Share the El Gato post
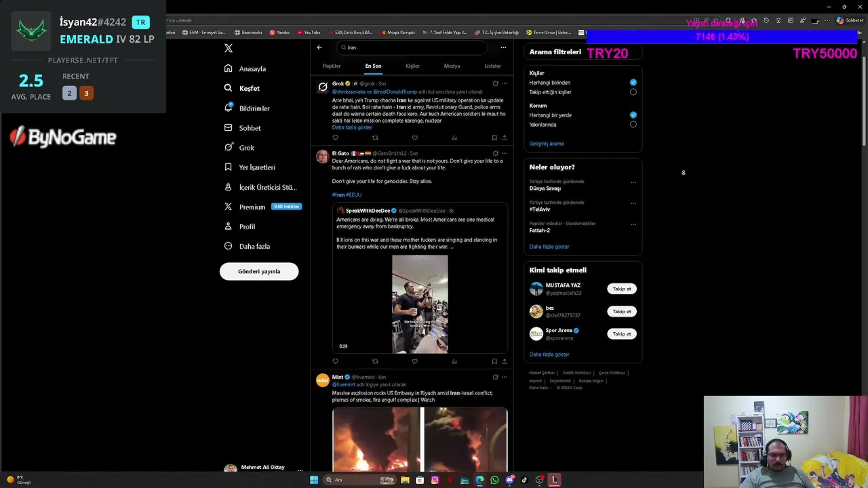Screen dimensions: 868x488 (x=504, y=361)
